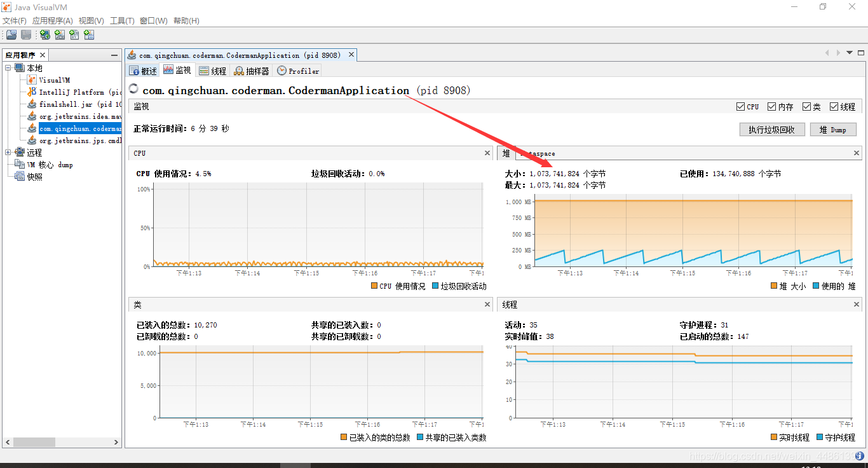Click the Load snapshot toolbar icon

(11, 35)
